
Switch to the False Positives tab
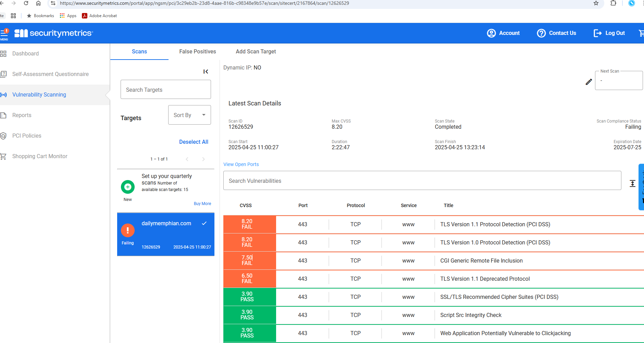pyautogui.click(x=198, y=52)
